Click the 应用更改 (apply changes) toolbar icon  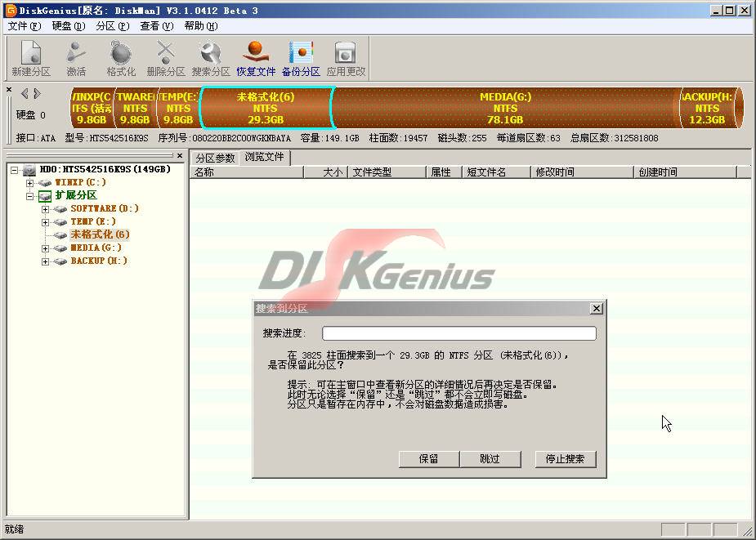pos(346,58)
